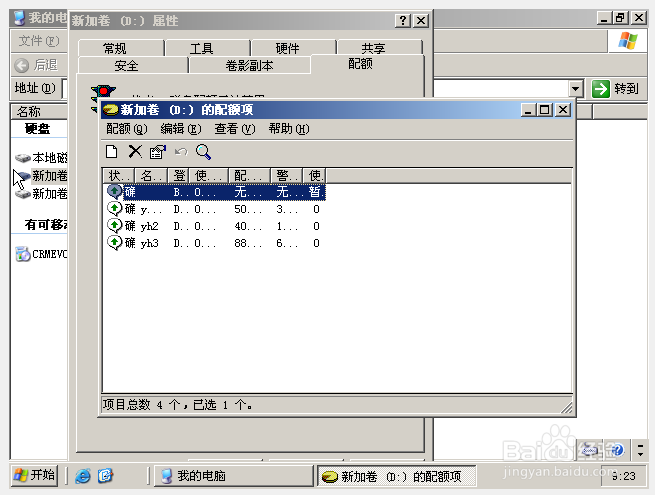Switch to the 安全 tab

pyautogui.click(x=133, y=66)
